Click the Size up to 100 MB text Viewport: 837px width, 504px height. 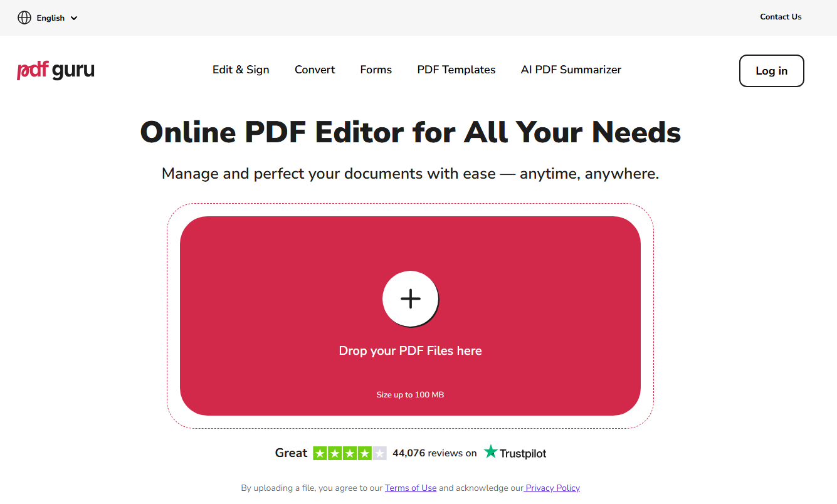[x=411, y=395]
